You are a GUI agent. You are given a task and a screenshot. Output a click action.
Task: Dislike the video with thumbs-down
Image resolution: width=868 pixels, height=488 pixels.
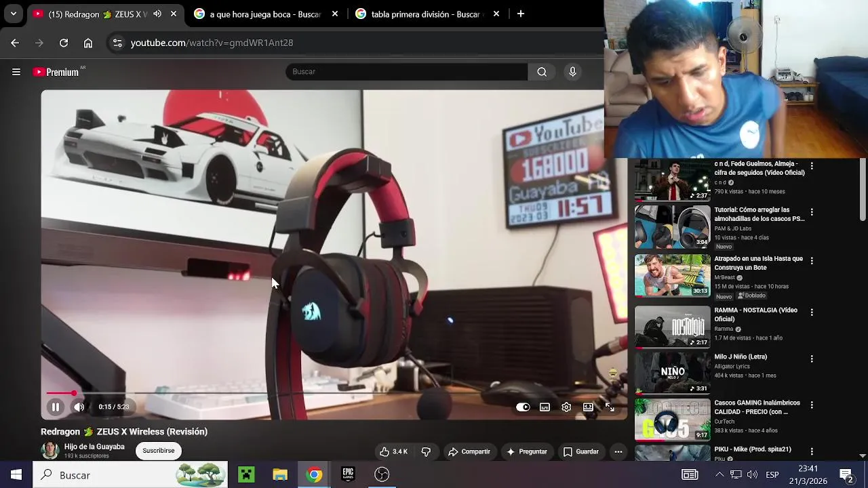point(426,451)
